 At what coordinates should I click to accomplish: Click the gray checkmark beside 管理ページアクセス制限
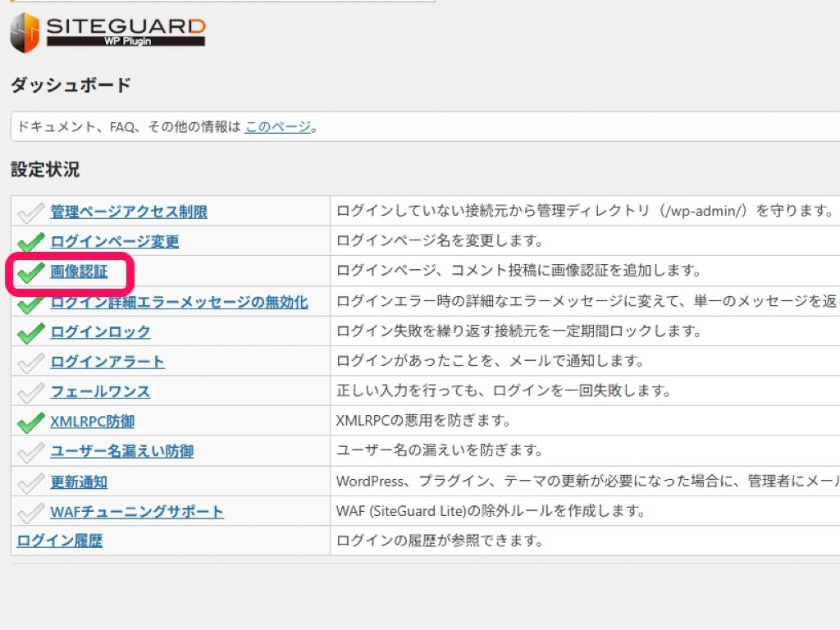30,211
